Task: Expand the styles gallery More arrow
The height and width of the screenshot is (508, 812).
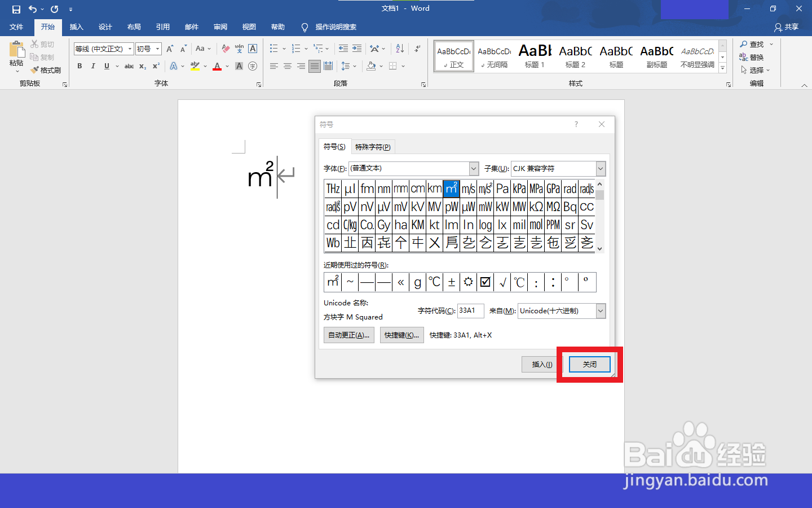Action: click(x=723, y=68)
